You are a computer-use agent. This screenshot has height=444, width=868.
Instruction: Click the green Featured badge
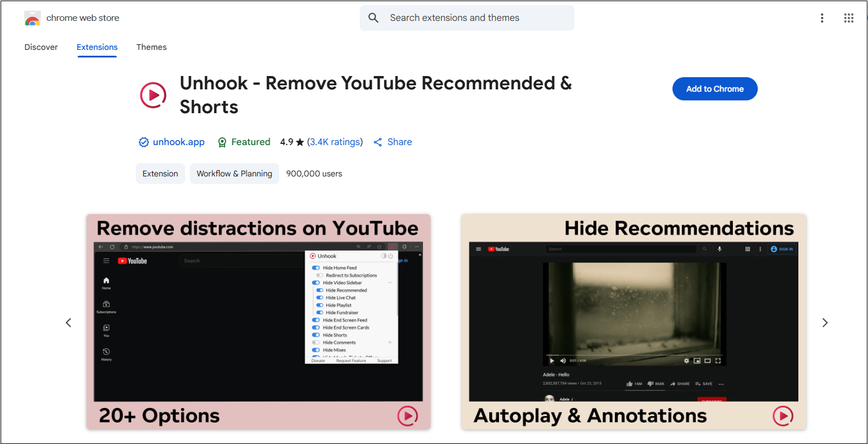(x=244, y=142)
